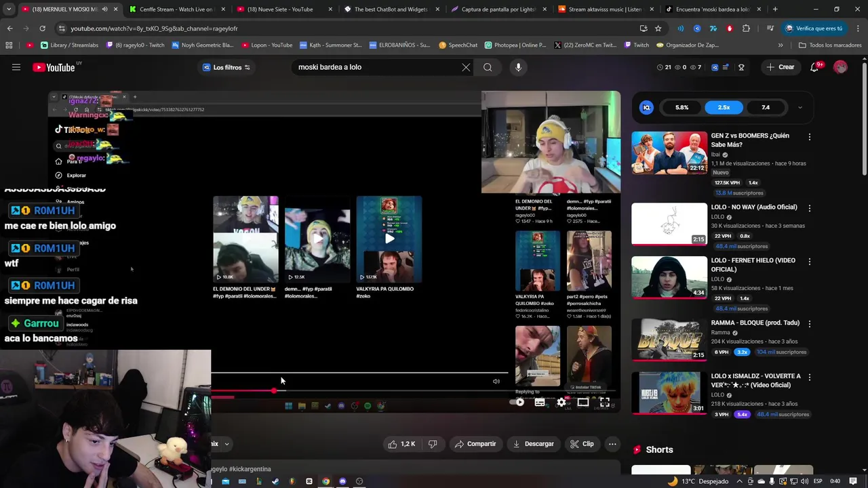Play the VALKYRIA PA QUILOMBO TikTok clip
The height and width of the screenshot is (488, 868).
coord(389,239)
